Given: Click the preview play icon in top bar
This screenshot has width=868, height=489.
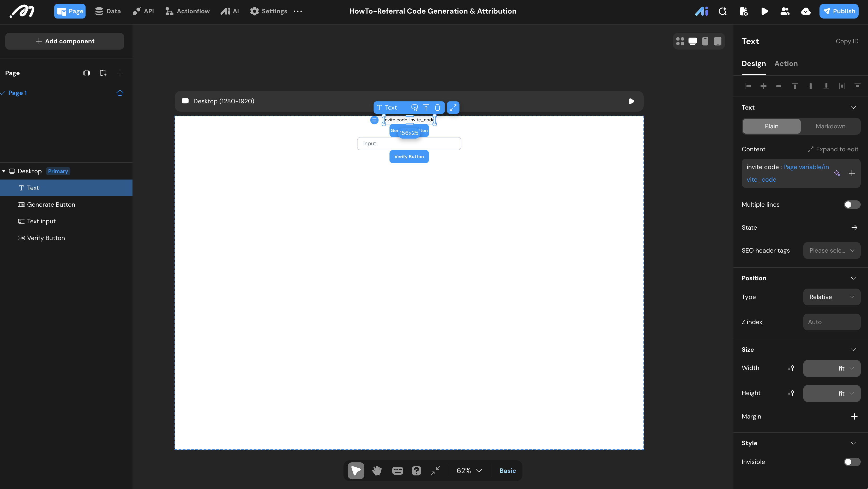Looking at the screenshot, I should tap(764, 11).
